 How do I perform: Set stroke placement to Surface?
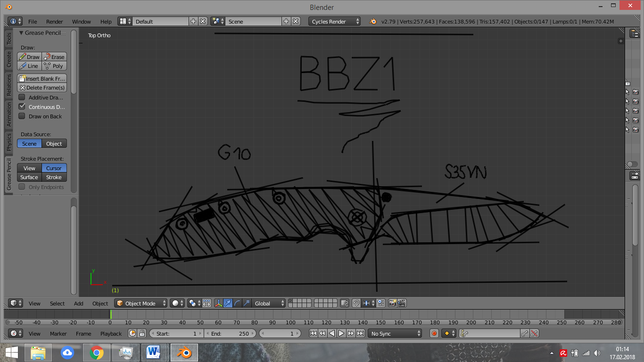click(x=29, y=177)
